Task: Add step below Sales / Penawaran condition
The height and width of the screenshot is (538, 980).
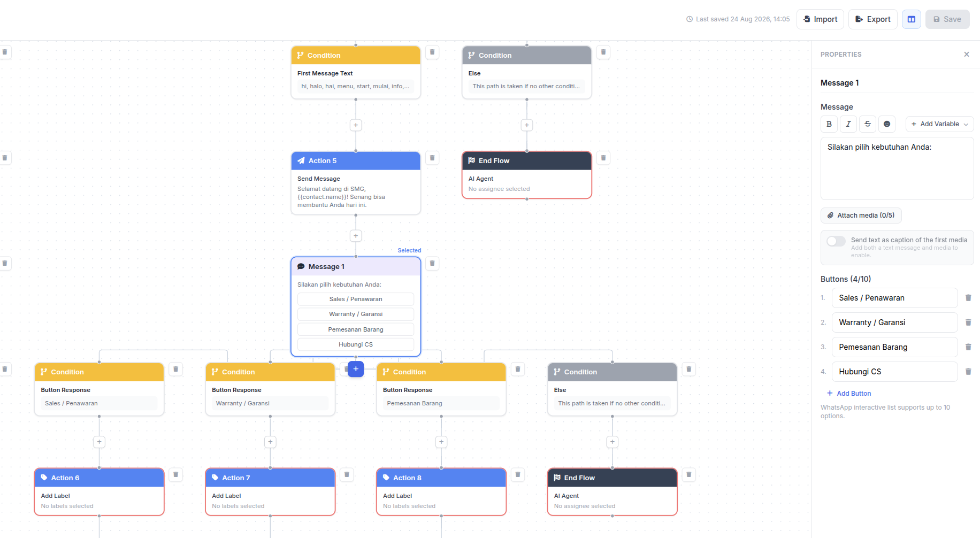Action: click(x=99, y=442)
